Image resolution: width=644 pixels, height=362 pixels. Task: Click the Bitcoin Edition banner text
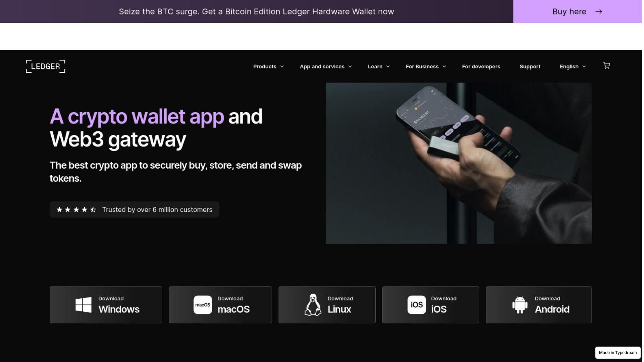[x=256, y=12]
